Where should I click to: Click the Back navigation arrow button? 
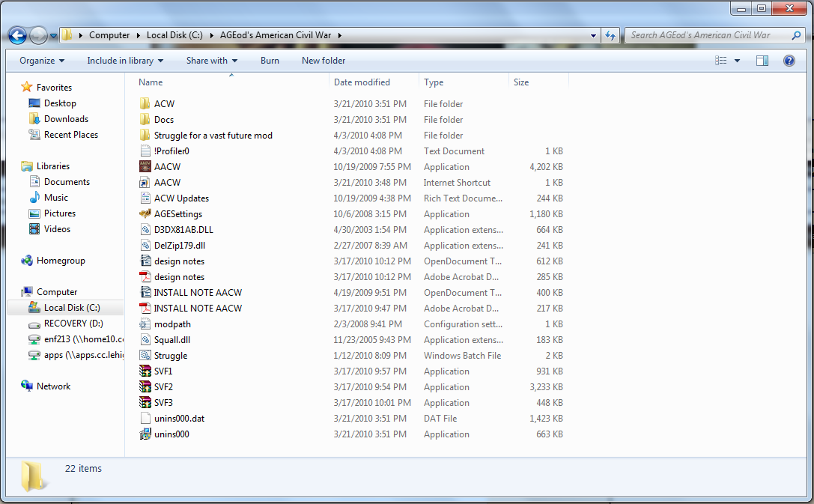pos(17,35)
